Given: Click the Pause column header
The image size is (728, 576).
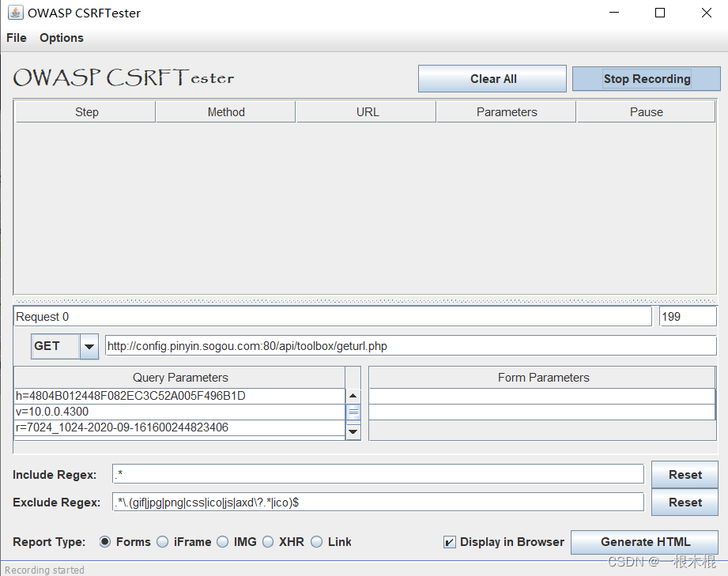Looking at the screenshot, I should [x=646, y=112].
